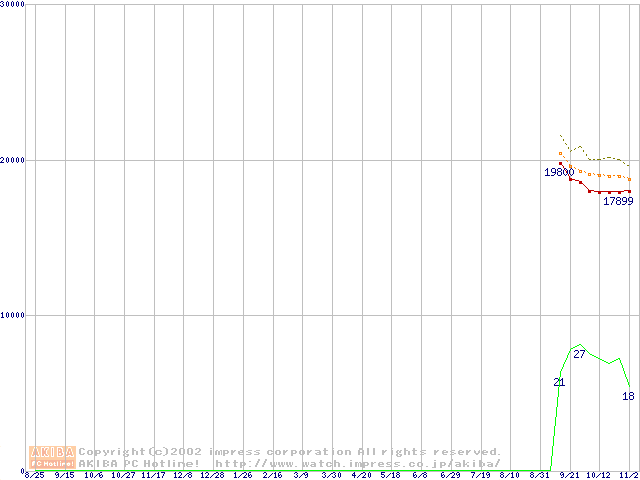Select the 12/28 date on the x-axis
This screenshot has height=480, width=640.
coord(212,475)
